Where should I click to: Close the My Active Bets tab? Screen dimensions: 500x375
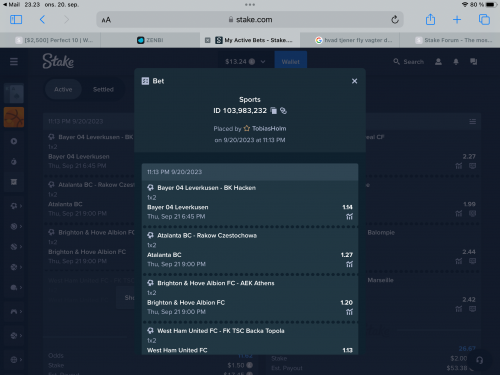(207, 40)
